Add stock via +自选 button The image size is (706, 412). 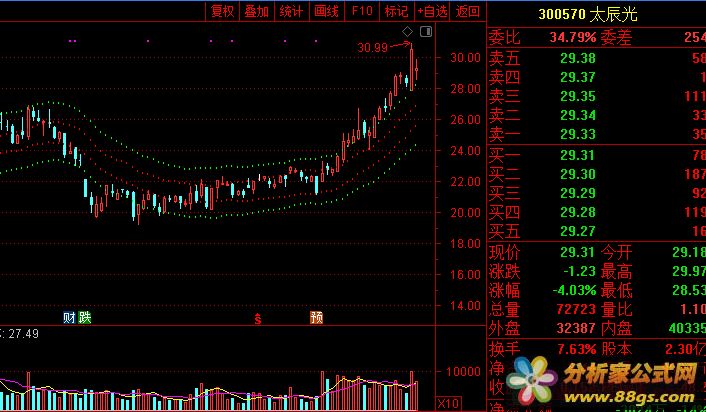432,11
